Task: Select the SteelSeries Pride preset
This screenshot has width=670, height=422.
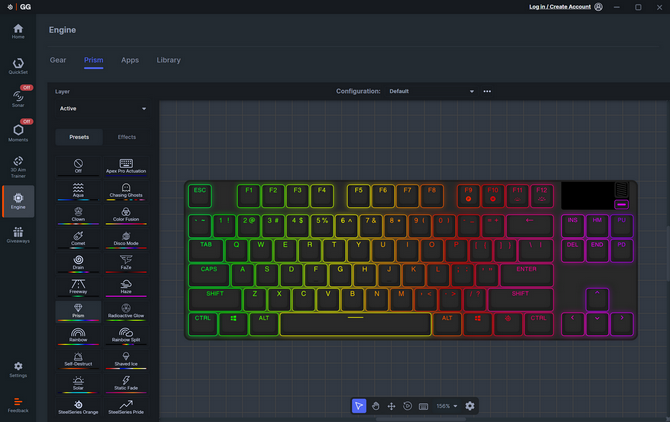Action: click(x=126, y=408)
